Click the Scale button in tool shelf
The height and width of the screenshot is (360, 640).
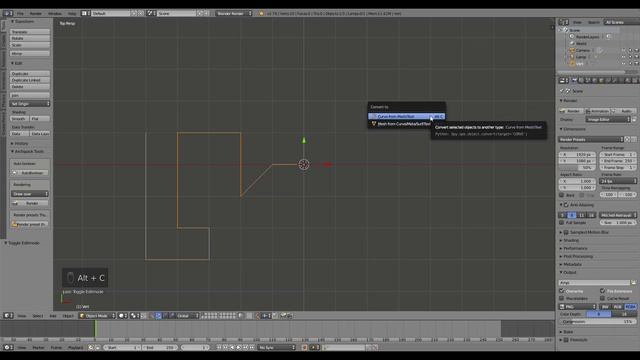30,45
